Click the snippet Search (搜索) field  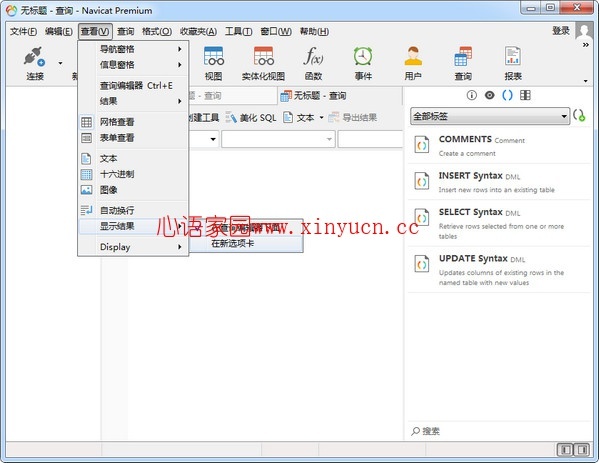pos(499,431)
